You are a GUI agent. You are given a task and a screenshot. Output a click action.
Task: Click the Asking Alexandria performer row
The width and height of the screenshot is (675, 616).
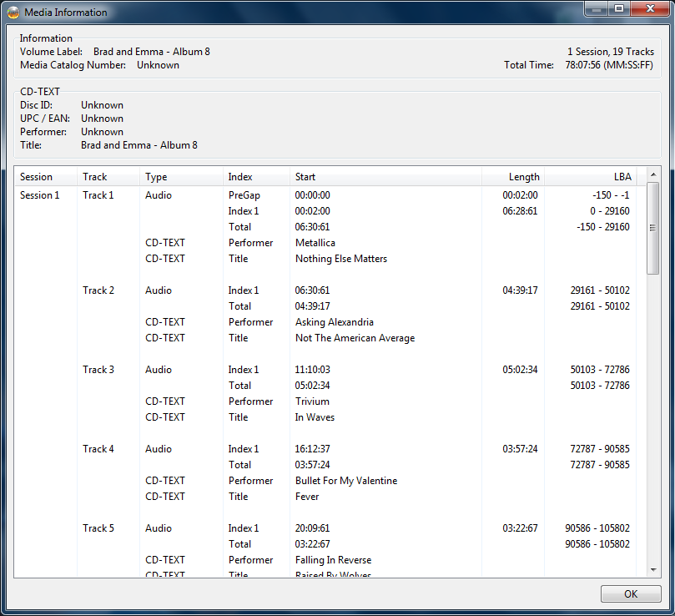(x=334, y=322)
